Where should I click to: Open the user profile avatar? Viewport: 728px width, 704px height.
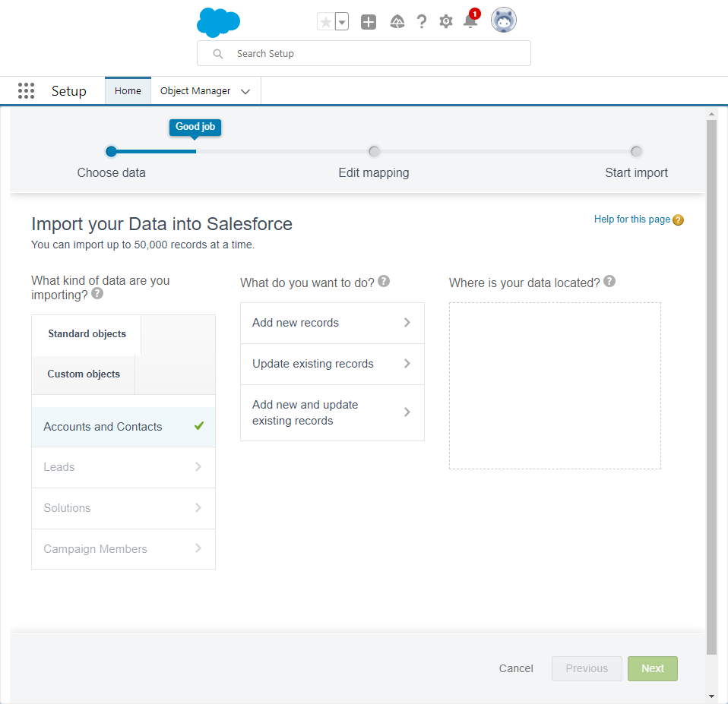[504, 21]
